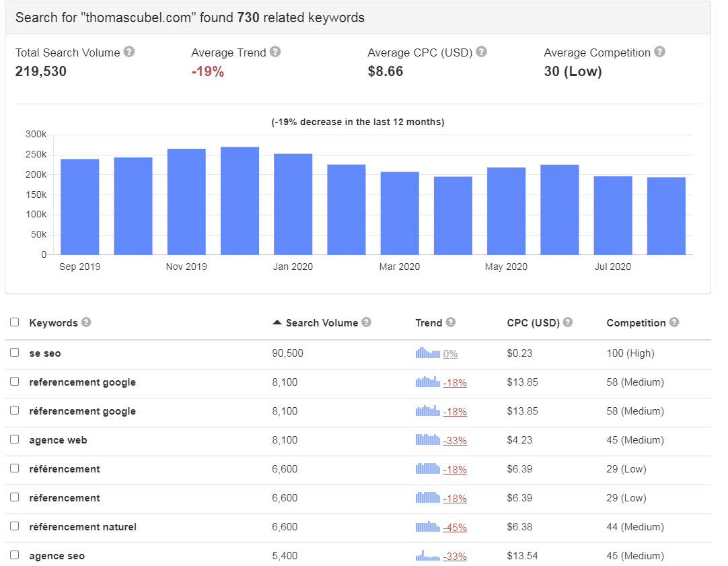Select the checkbox for se seo
The width and height of the screenshot is (728, 566).
click(14, 353)
